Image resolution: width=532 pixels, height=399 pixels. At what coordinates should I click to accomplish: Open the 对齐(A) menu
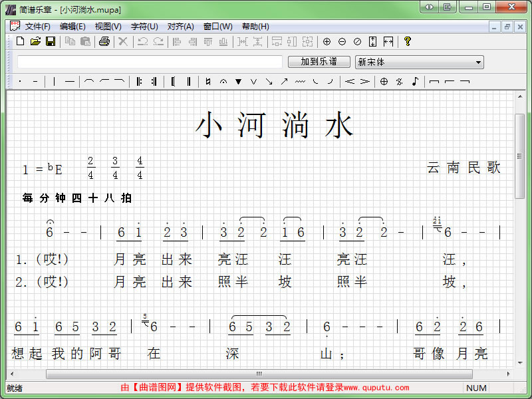click(180, 27)
